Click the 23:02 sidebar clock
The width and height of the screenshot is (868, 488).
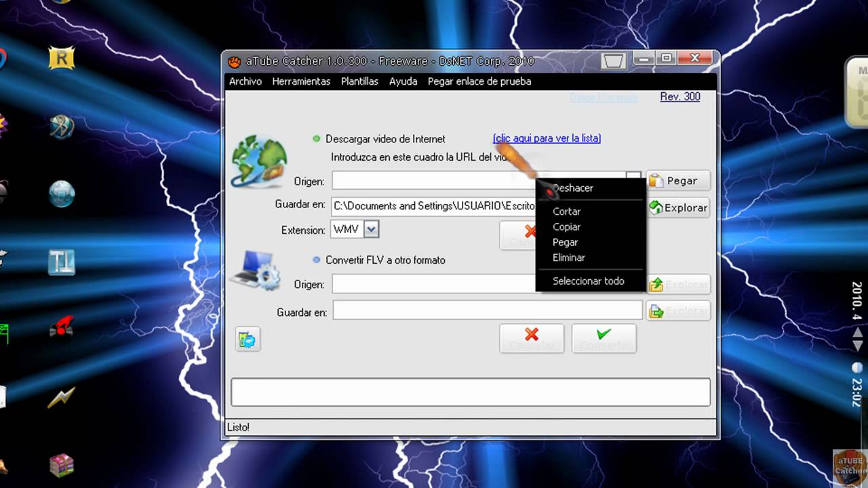pyautogui.click(x=857, y=392)
